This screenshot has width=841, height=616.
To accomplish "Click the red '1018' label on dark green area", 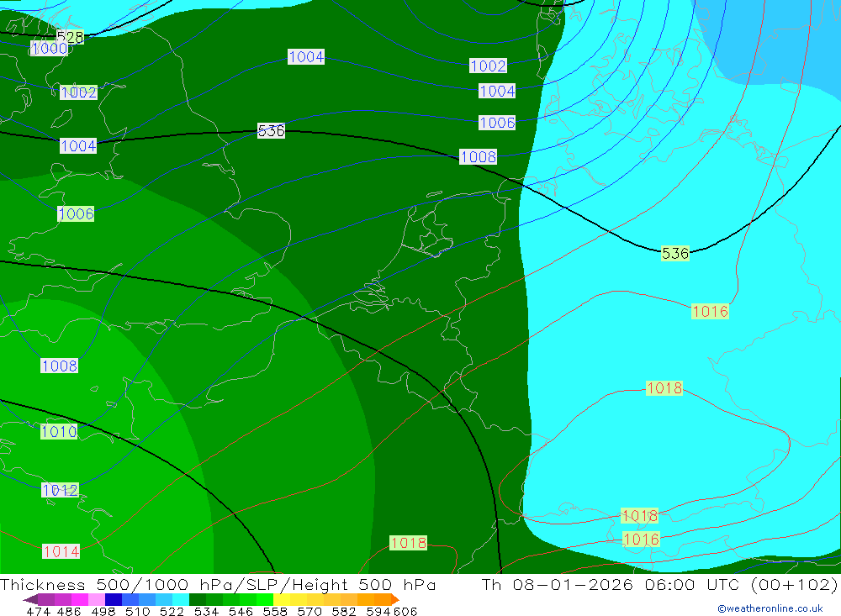I will [409, 543].
